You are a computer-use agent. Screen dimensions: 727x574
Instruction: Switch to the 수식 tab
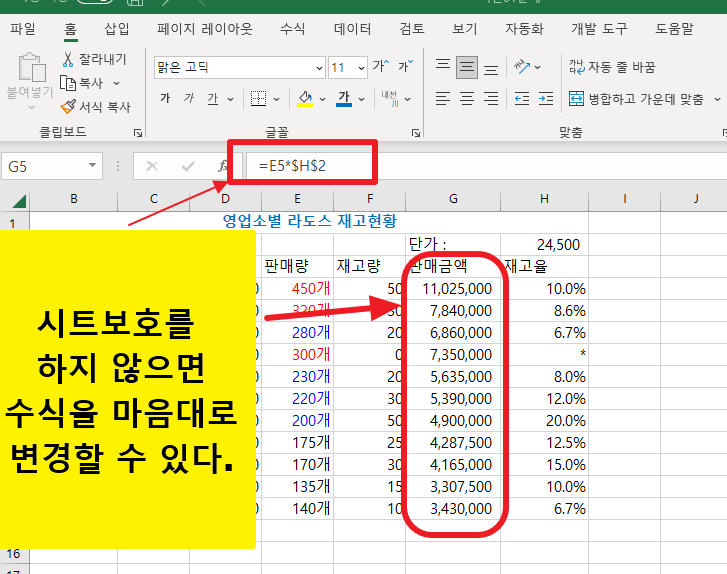click(293, 29)
